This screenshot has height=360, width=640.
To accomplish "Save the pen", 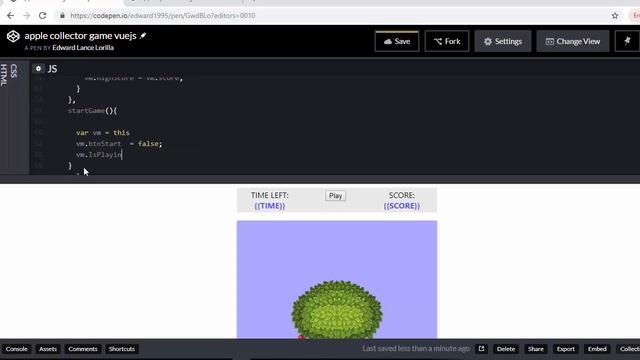I will [x=397, y=41].
